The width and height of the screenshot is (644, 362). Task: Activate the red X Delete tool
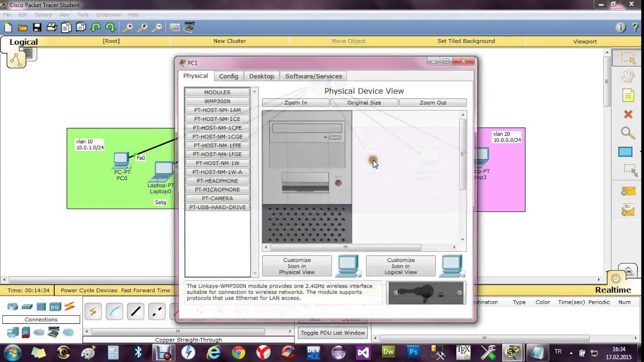(x=628, y=115)
